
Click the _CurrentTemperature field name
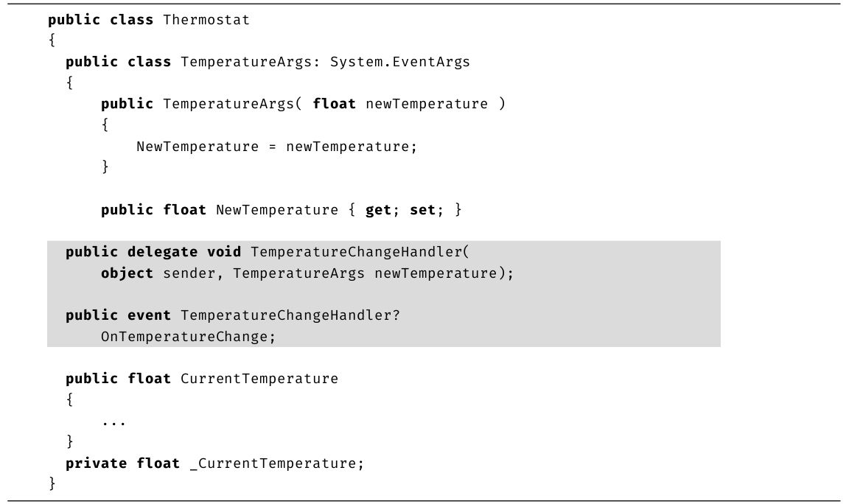(276, 463)
